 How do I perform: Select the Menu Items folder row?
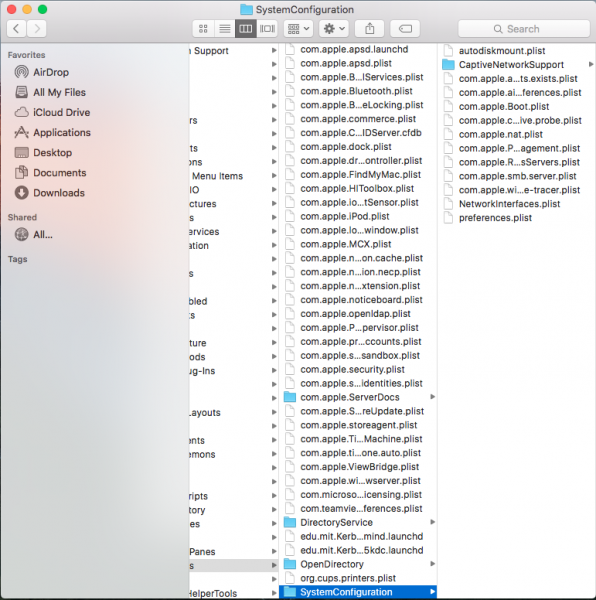[233, 176]
